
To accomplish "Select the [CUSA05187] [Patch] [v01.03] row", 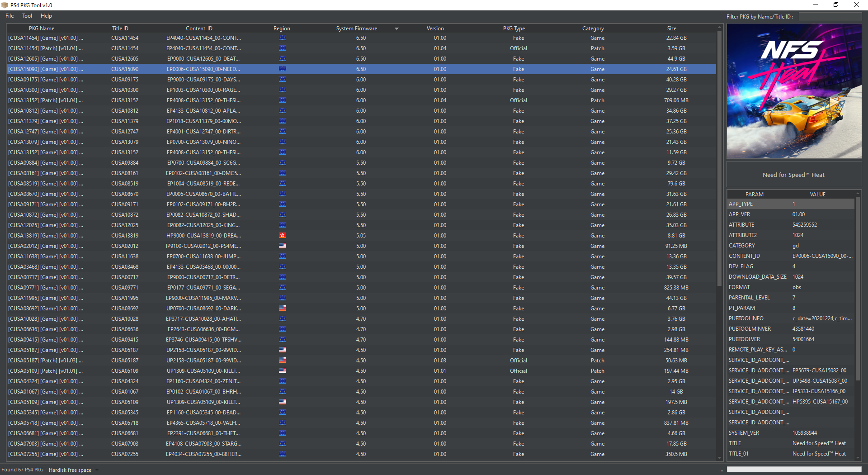I will [x=361, y=361].
